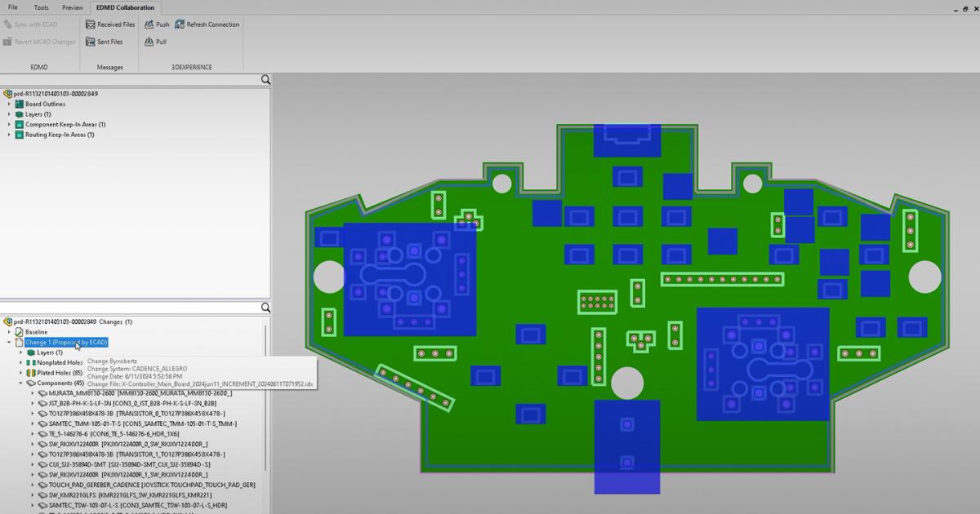Click the top tree panel search magnifier
This screenshot has width=980, height=514.
265,80
